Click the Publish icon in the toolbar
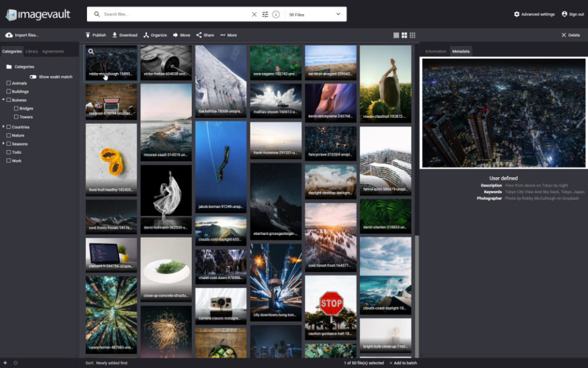 (88, 35)
